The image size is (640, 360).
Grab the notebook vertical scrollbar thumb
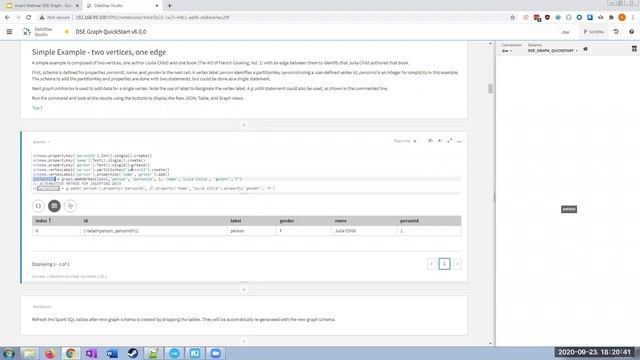tap(490, 89)
